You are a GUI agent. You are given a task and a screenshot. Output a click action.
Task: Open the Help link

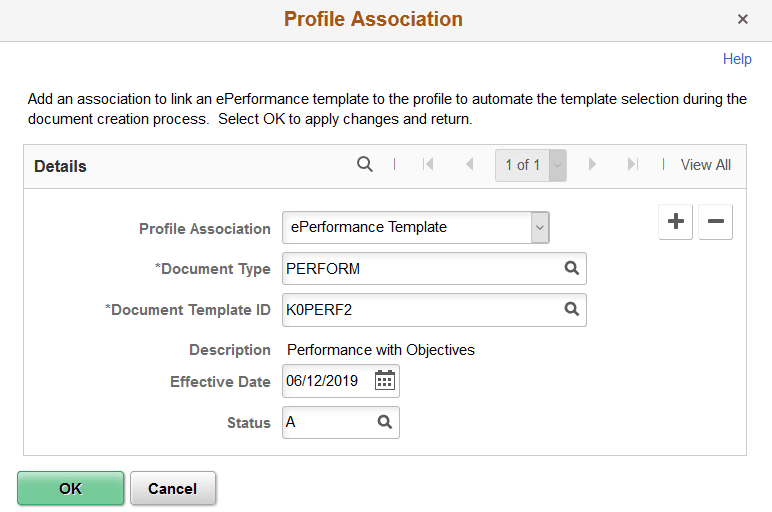coord(737,59)
